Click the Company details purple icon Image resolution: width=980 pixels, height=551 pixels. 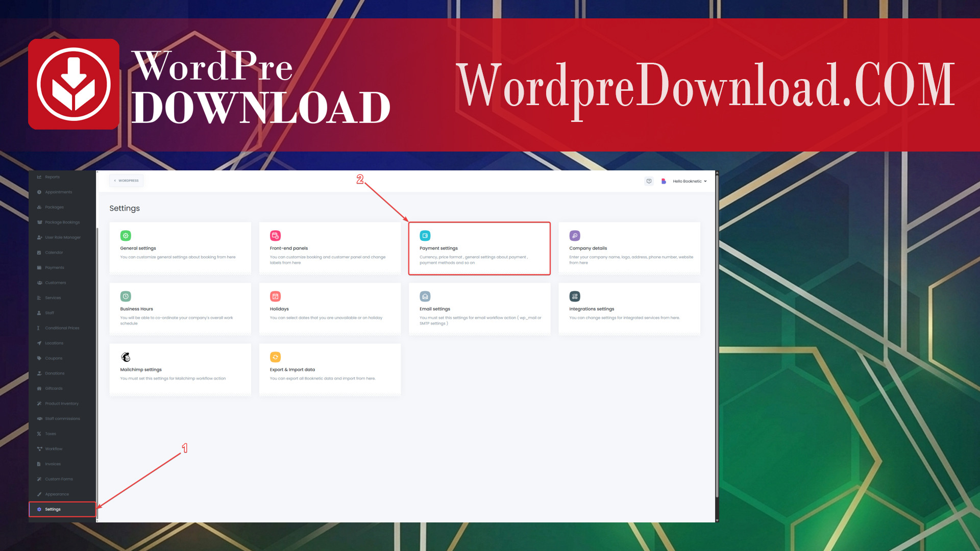pos(575,236)
